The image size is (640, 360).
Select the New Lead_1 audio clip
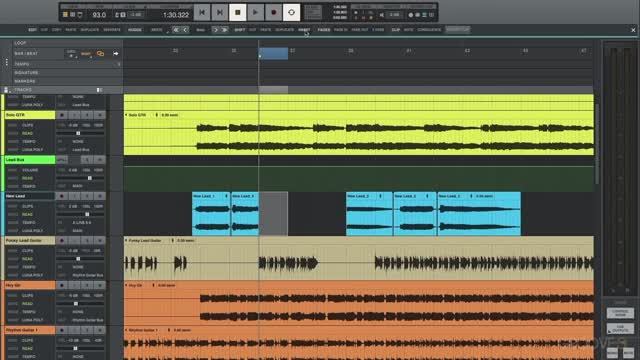coord(211,214)
